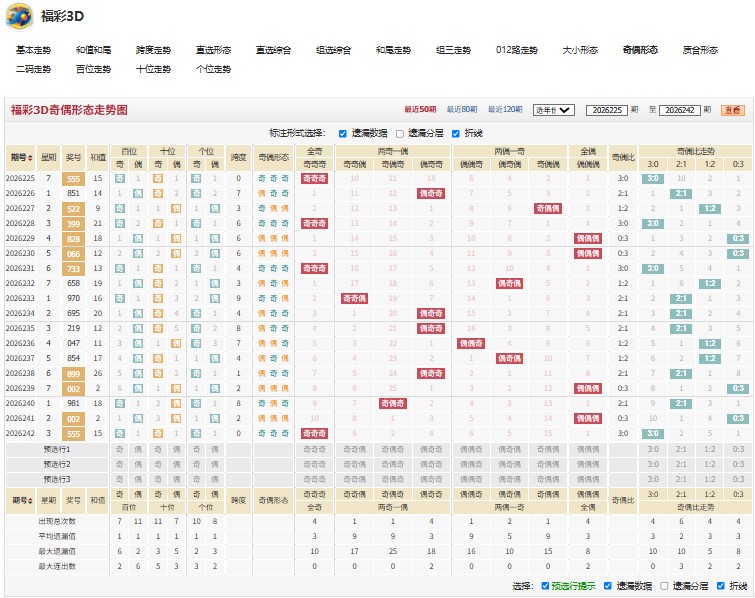Sort by the bottom 期号 header arrows
The height and width of the screenshot is (598, 755).
tap(31, 501)
